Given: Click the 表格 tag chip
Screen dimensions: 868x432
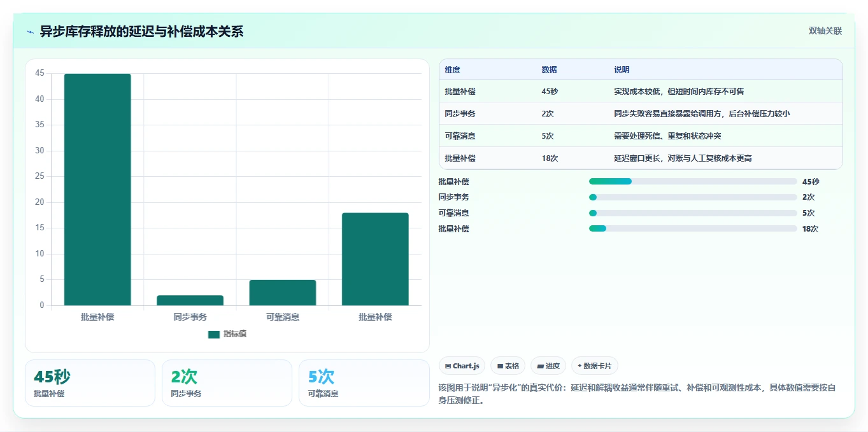Looking at the screenshot, I should click(508, 366).
